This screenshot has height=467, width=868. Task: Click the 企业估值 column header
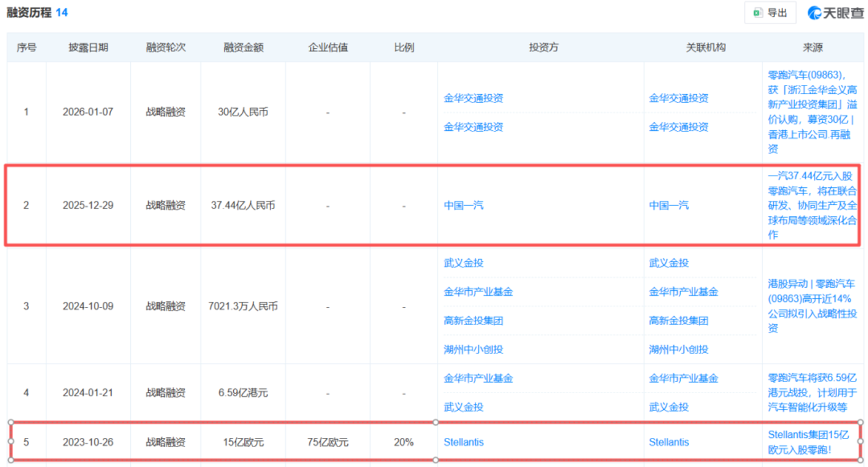point(327,48)
